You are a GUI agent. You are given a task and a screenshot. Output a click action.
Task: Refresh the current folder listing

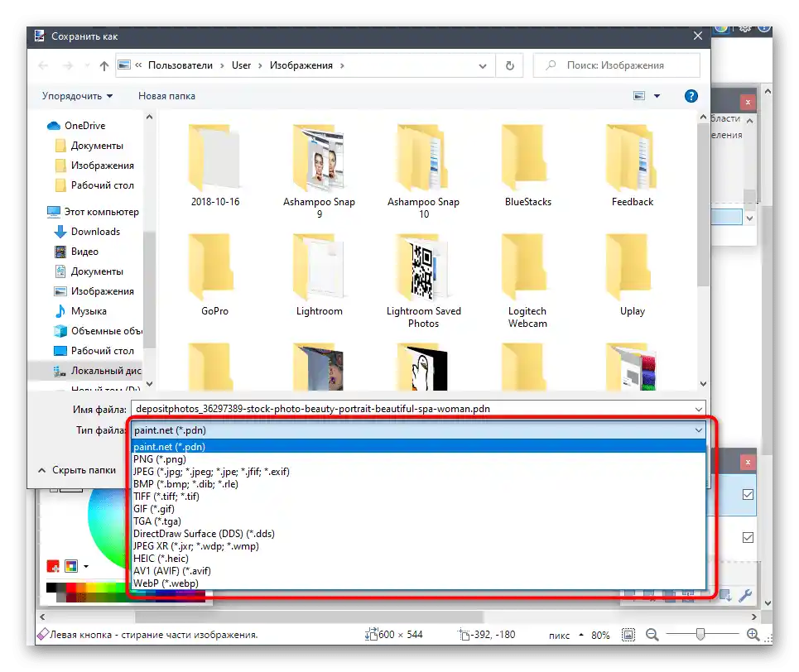[x=510, y=65]
